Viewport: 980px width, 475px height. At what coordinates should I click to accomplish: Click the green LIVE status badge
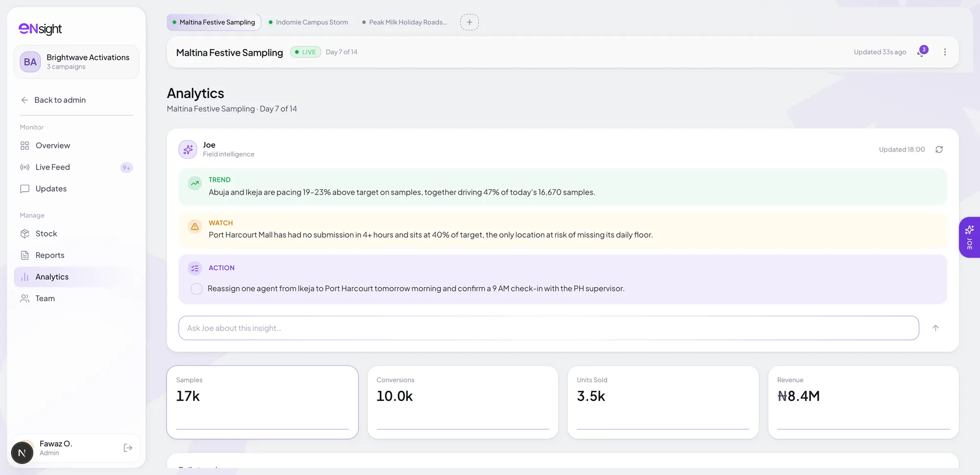pyautogui.click(x=306, y=52)
